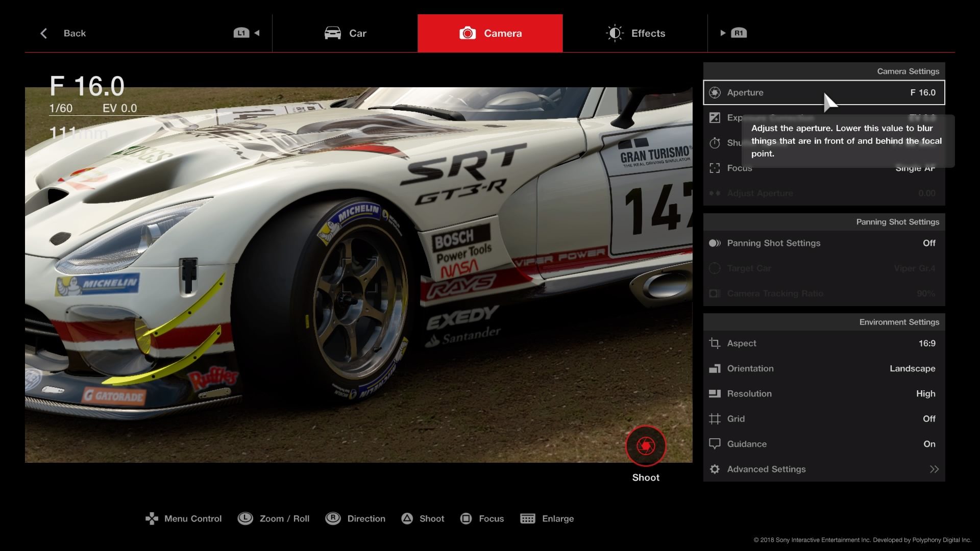Click the Grid hash icon
The height and width of the screenshot is (551, 980).
tap(715, 419)
